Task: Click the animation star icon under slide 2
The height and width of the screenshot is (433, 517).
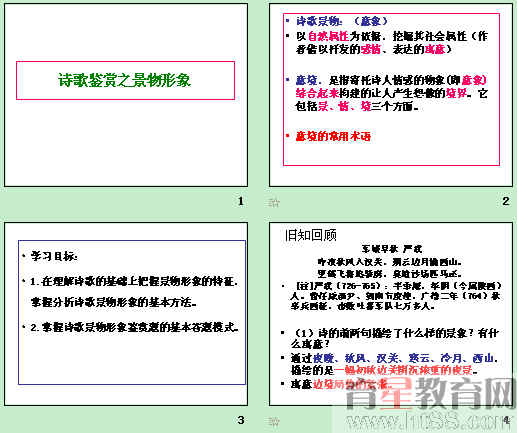Action: pyautogui.click(x=274, y=203)
